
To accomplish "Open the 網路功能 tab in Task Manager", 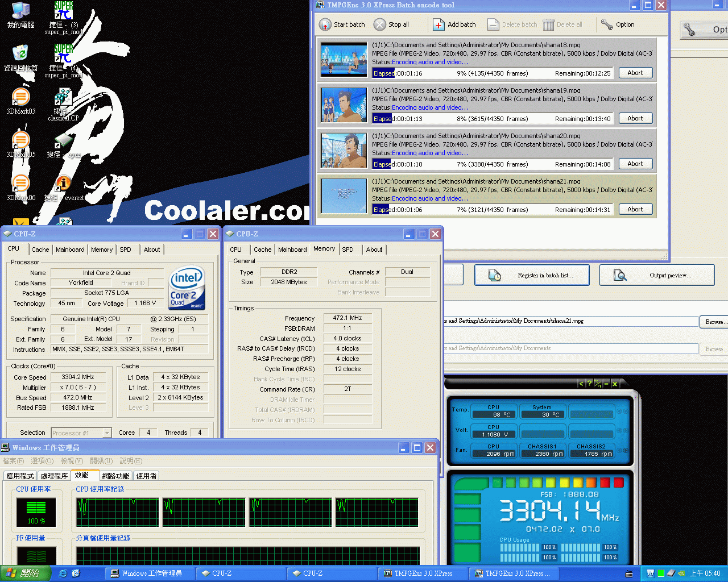I will (116, 476).
